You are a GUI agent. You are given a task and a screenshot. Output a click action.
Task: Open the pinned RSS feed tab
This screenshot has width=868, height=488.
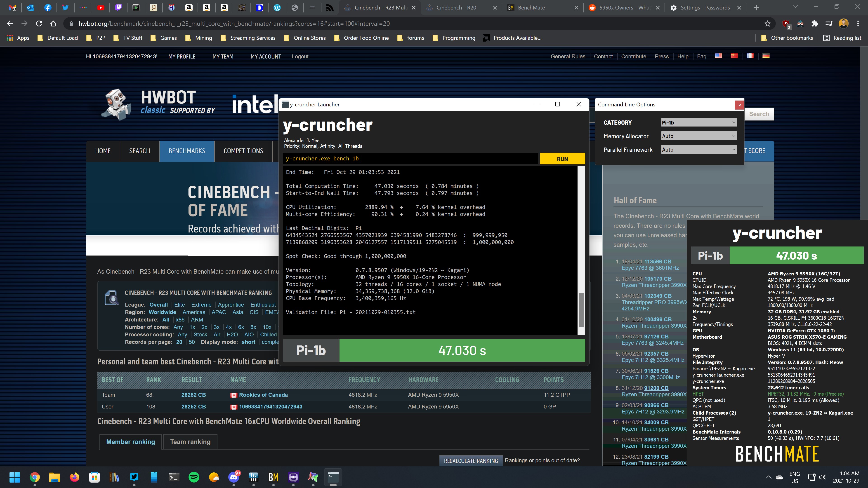(x=330, y=7)
